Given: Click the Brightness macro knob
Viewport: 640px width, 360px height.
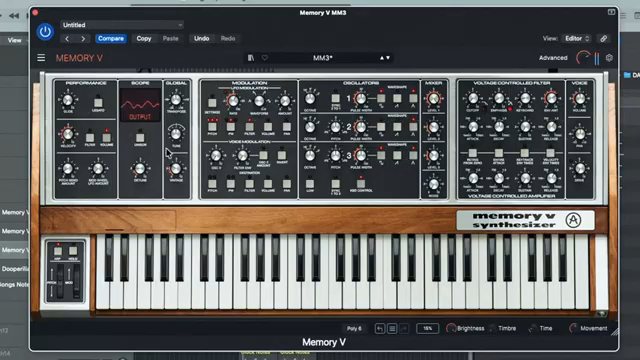Looking at the screenshot, I should pyautogui.click(x=451, y=328).
